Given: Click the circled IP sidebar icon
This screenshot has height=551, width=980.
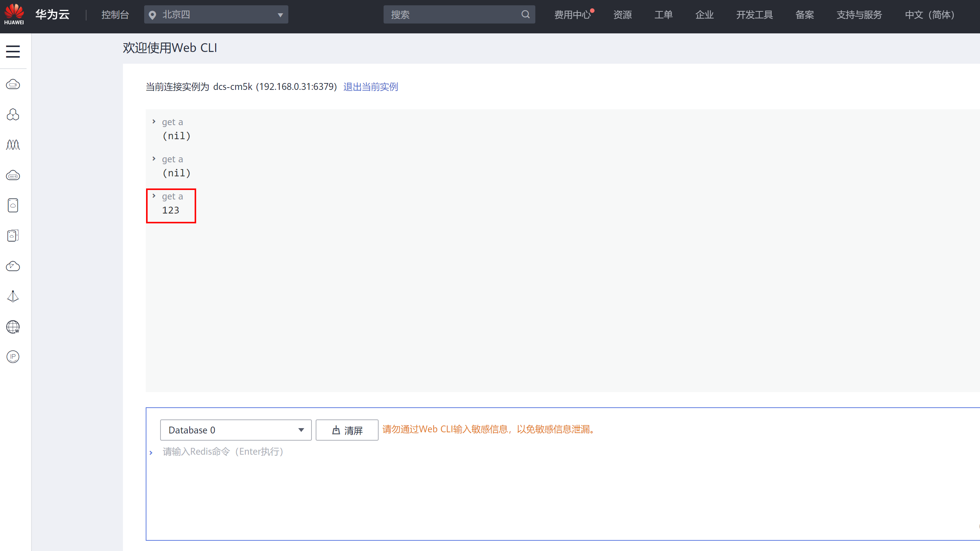Looking at the screenshot, I should [x=13, y=357].
